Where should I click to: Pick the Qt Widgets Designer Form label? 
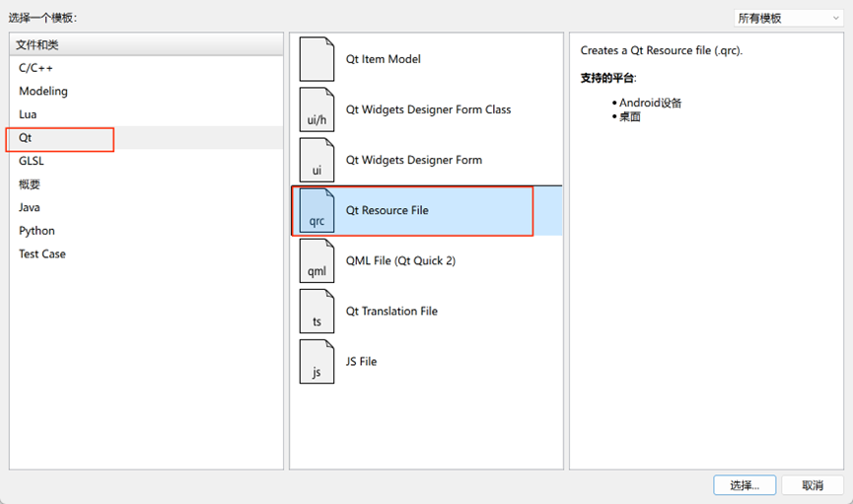[413, 160]
